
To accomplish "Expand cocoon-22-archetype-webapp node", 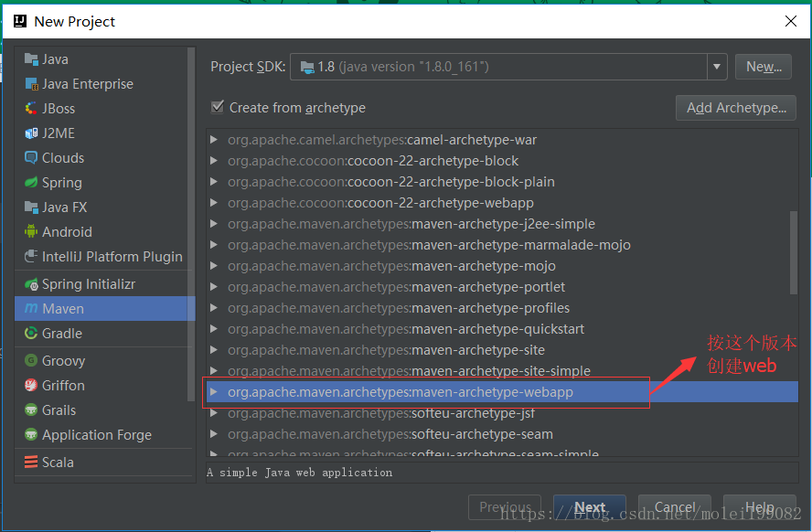I will tap(213, 203).
